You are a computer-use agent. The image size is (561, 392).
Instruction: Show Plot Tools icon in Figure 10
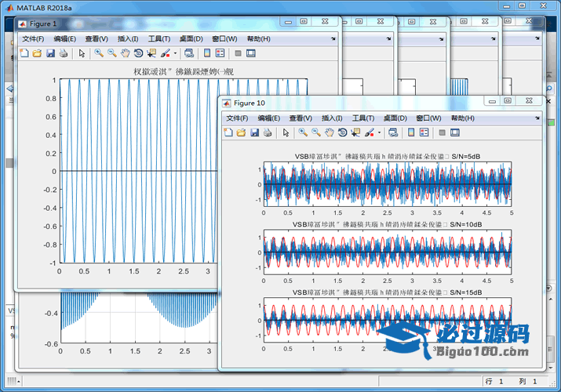click(455, 132)
